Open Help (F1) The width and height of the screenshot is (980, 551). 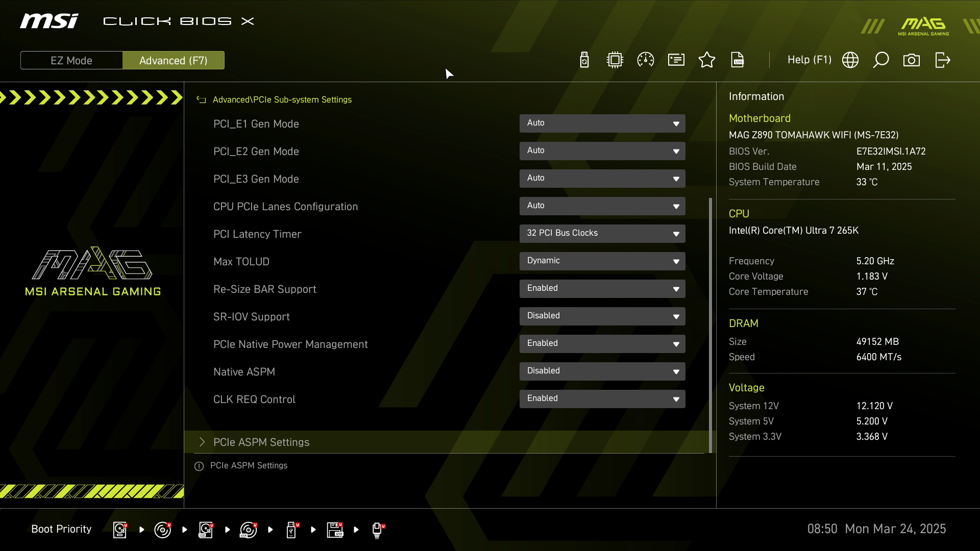[809, 60]
